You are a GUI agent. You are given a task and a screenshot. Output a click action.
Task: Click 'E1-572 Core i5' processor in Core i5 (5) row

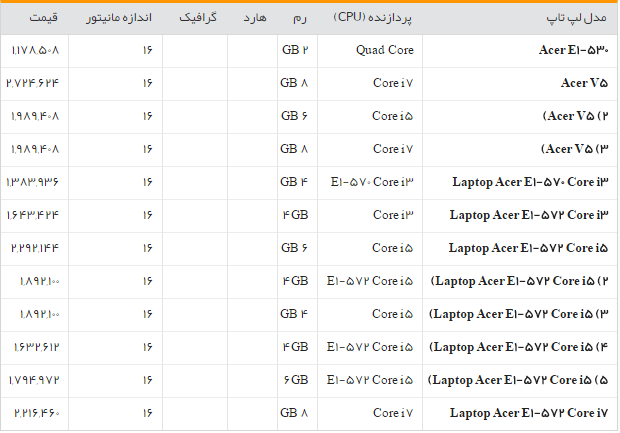click(x=370, y=380)
